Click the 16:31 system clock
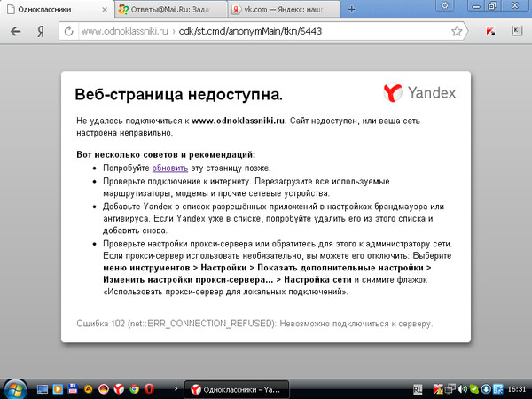The width and height of the screenshot is (532, 399). click(517, 389)
